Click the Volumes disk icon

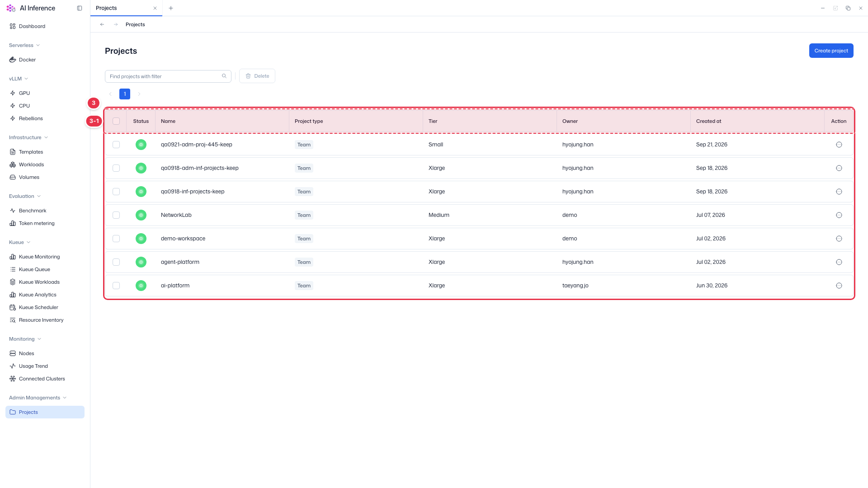pyautogui.click(x=13, y=177)
